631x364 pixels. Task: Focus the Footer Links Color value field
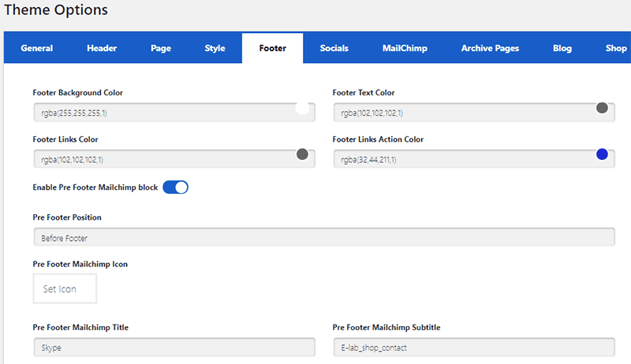coord(174,159)
